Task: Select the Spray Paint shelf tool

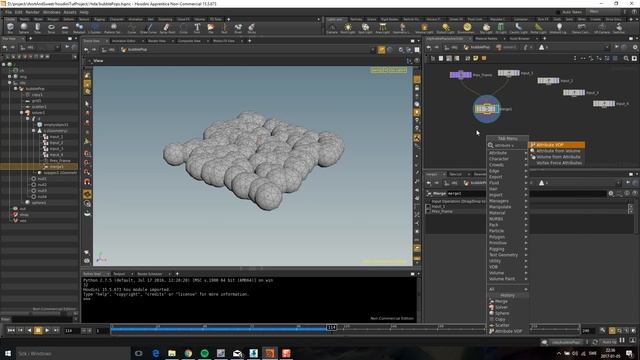Action: coord(167,28)
